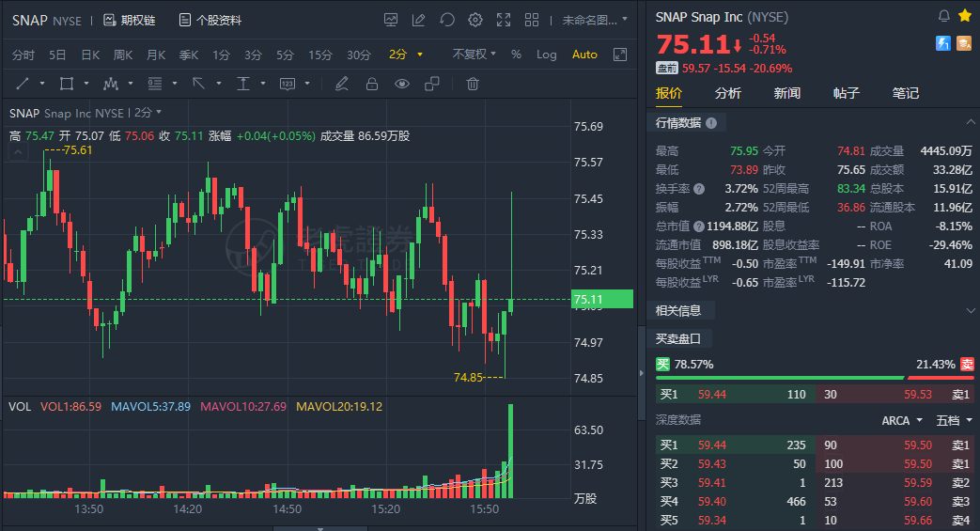Delete drawings with the trash icon

pos(473,84)
